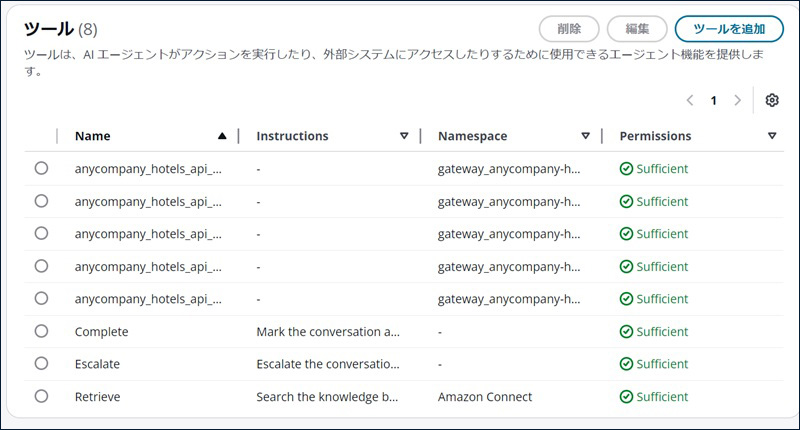Sort by Permissions column arrow
Viewport: 800px width, 430px height.
[x=771, y=136]
